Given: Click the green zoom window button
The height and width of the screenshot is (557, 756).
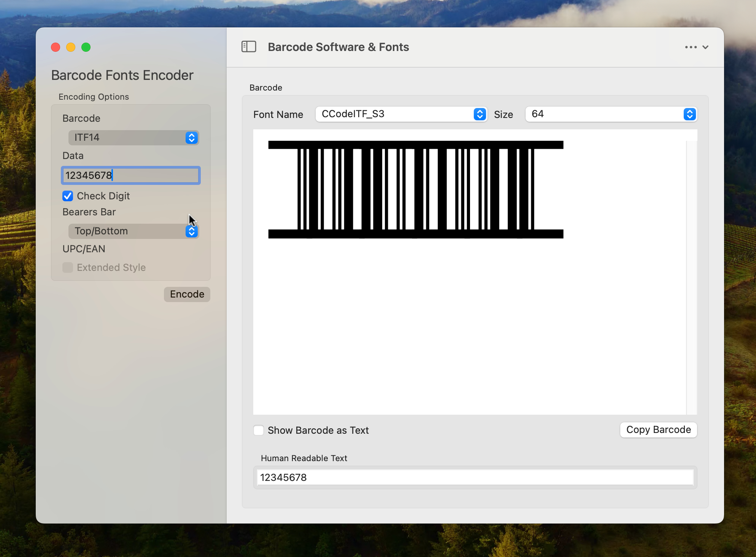Looking at the screenshot, I should [86, 47].
